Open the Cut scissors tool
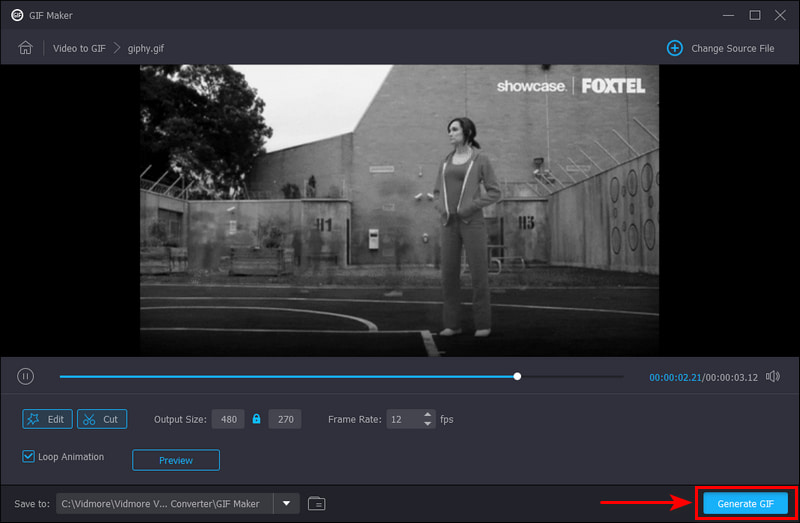This screenshot has width=800, height=523. click(x=102, y=419)
